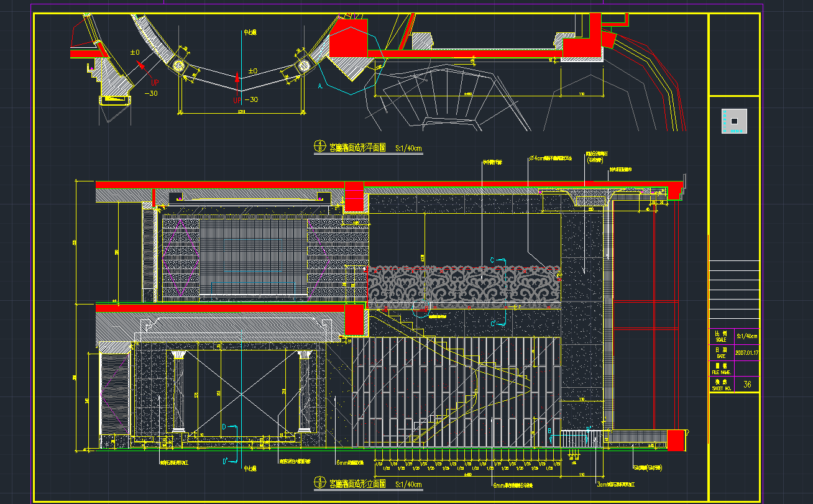Screen dimensions: 813x504
Task: Click the gray ornamental scroll pattern panel
Action: (463, 287)
